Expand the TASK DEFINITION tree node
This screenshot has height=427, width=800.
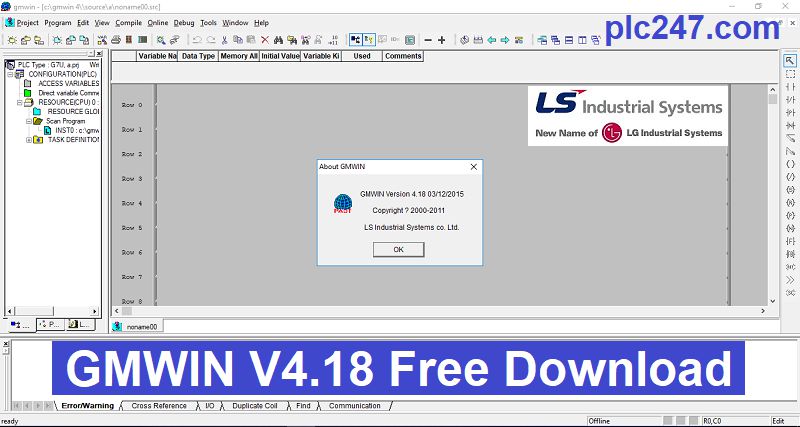click(29, 140)
